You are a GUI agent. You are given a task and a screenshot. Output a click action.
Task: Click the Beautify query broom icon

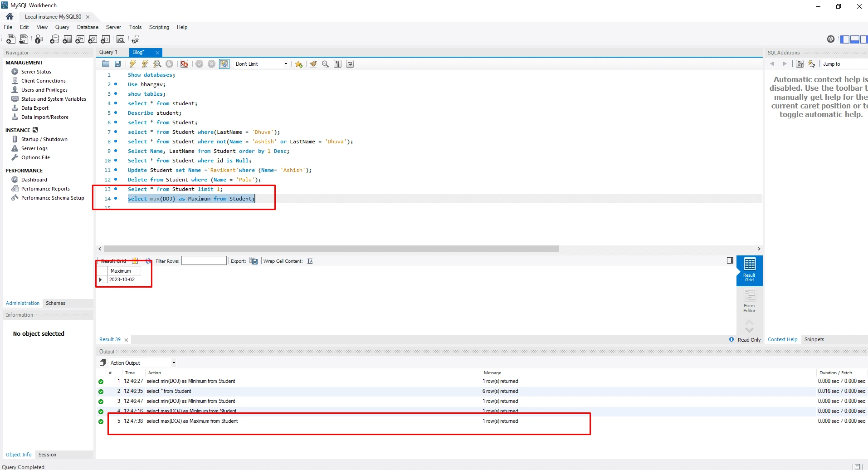[313, 64]
